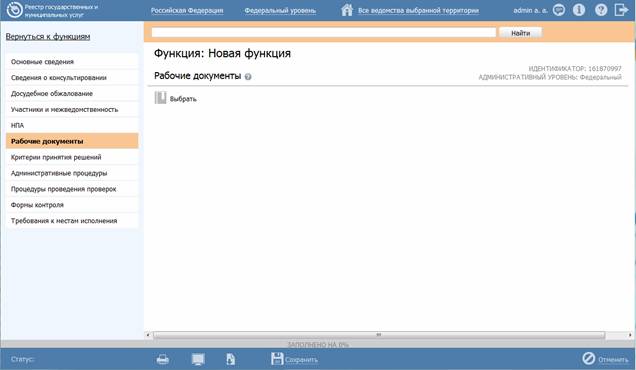
Task: Click the information icon in header
Action: tap(579, 10)
